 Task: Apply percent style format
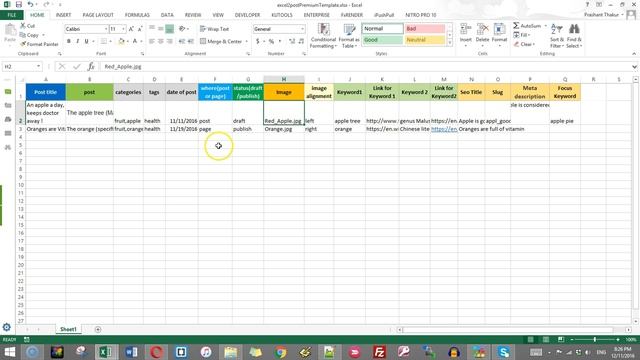pyautogui.click(x=271, y=41)
